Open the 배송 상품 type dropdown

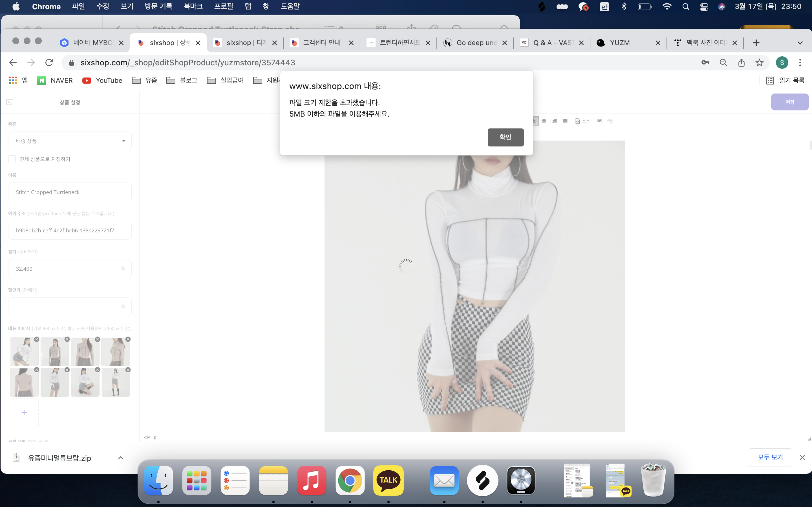(70, 141)
